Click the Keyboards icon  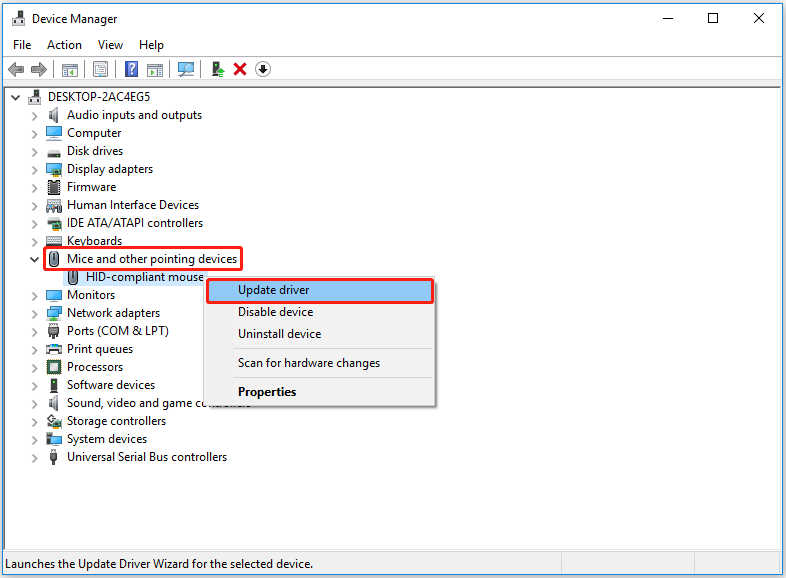click(x=54, y=241)
